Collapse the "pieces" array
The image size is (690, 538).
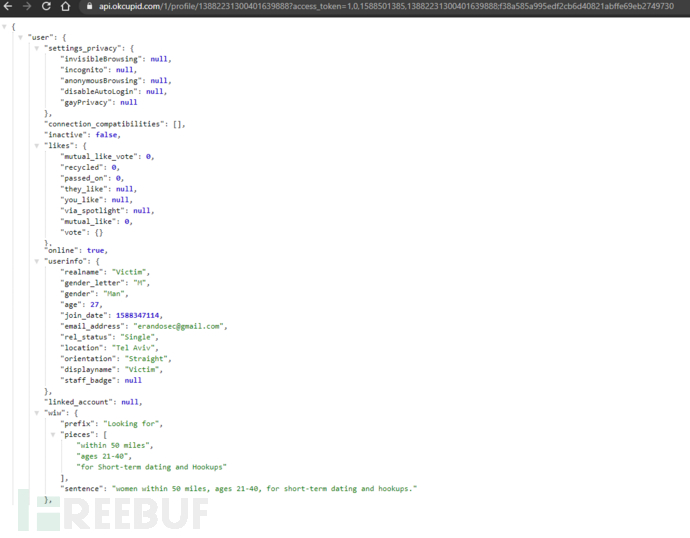(53, 435)
